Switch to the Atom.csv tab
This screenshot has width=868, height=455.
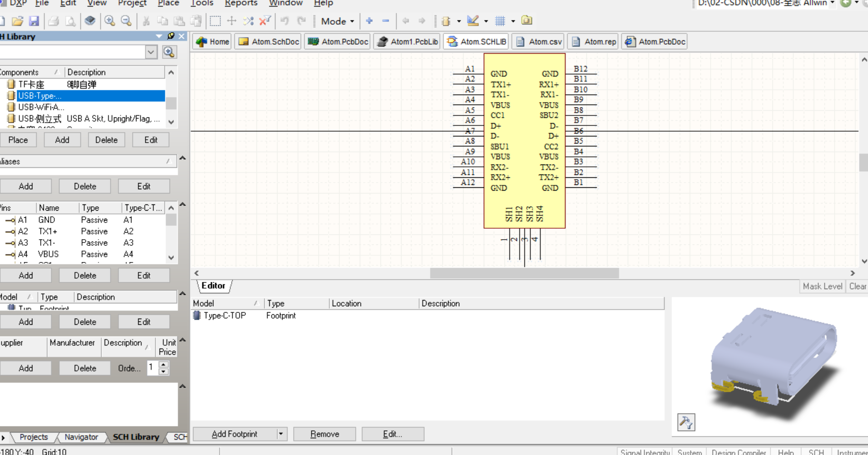539,41
